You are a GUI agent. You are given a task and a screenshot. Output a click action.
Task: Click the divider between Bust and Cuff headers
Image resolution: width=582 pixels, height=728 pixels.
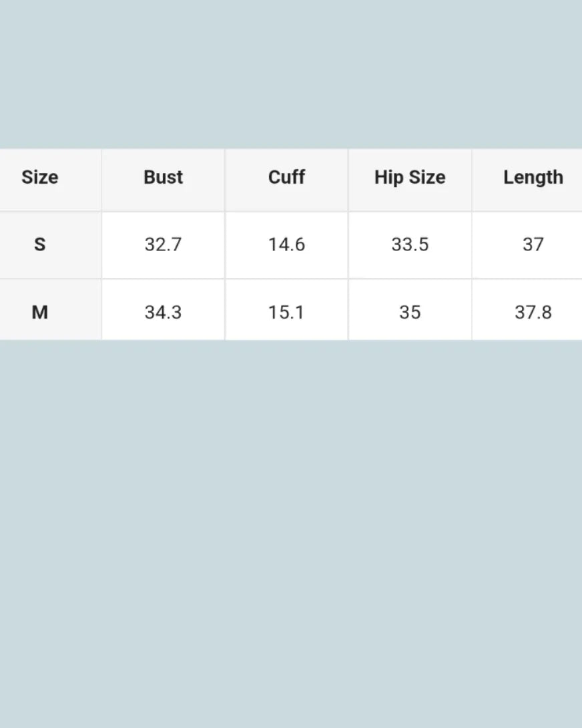pyautogui.click(x=225, y=179)
